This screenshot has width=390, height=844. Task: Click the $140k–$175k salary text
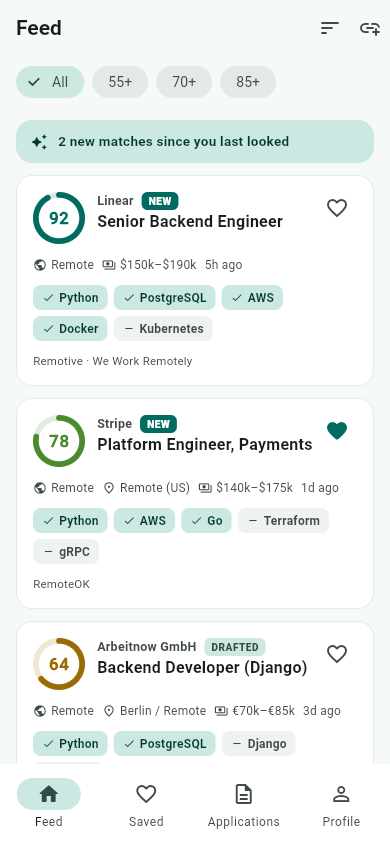click(254, 488)
